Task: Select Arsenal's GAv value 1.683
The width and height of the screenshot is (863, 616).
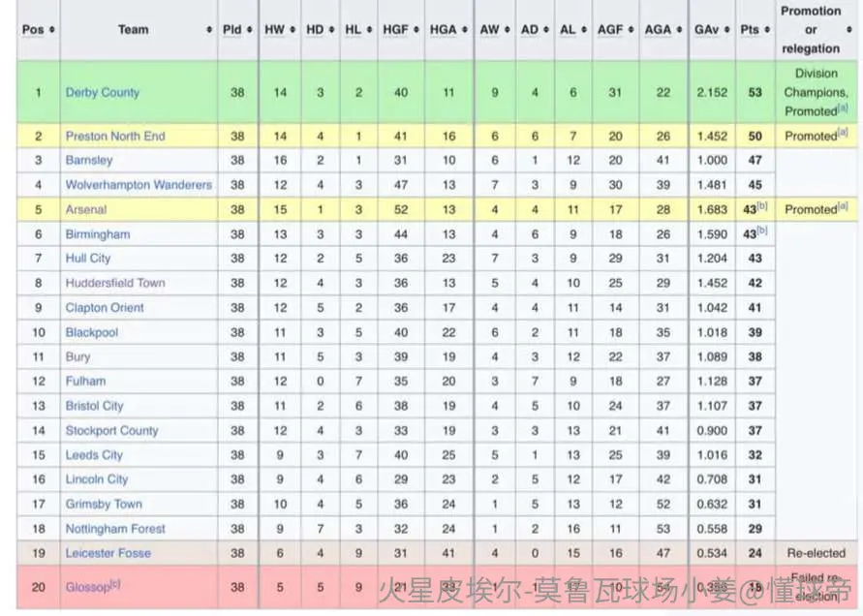Action: [x=712, y=210]
